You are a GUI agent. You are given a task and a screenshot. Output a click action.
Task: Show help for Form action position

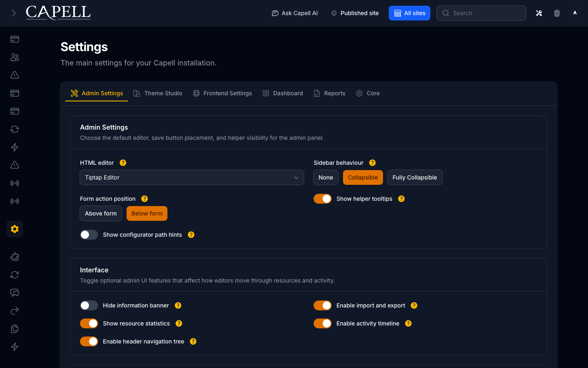pyautogui.click(x=145, y=199)
